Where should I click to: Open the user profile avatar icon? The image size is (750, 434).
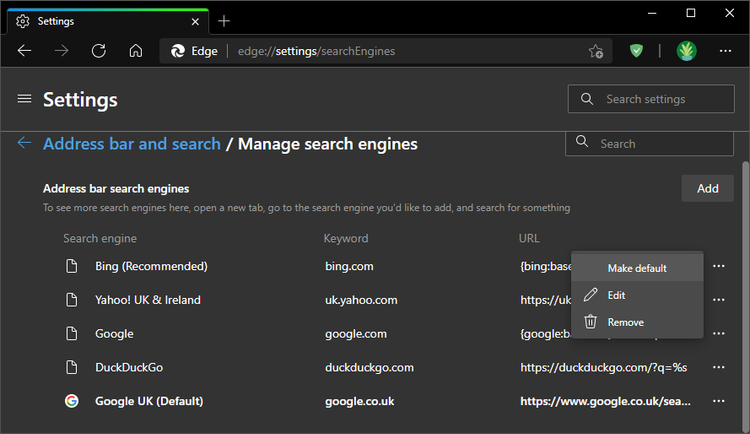(x=686, y=51)
